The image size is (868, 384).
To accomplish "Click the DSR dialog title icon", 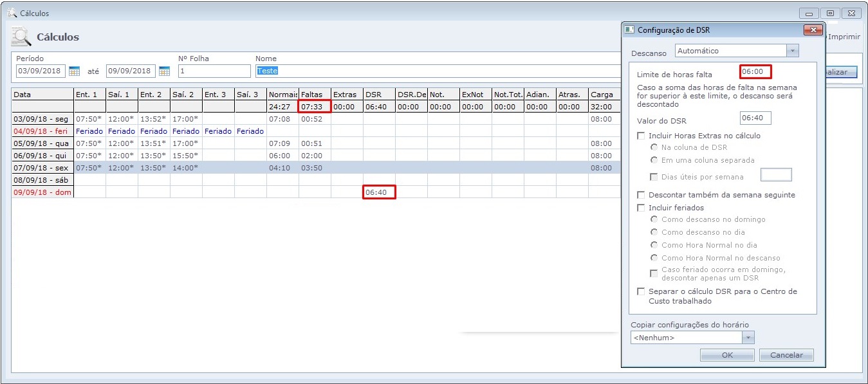I will (x=629, y=30).
